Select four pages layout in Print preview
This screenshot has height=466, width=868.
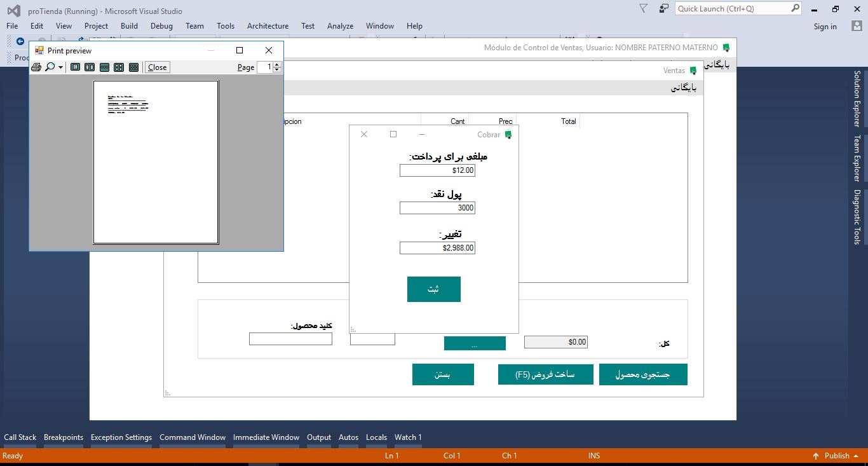coord(119,67)
